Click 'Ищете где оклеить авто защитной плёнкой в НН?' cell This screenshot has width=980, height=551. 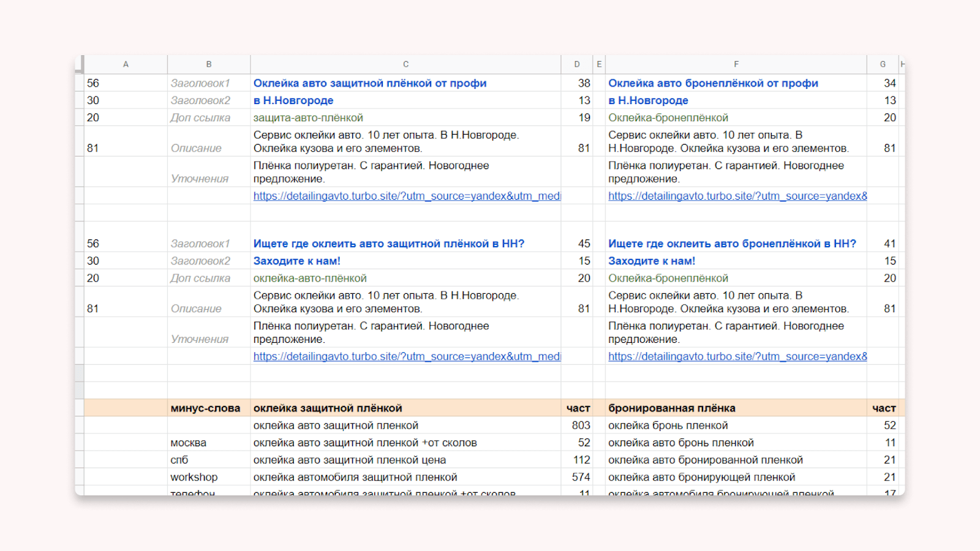pos(389,244)
